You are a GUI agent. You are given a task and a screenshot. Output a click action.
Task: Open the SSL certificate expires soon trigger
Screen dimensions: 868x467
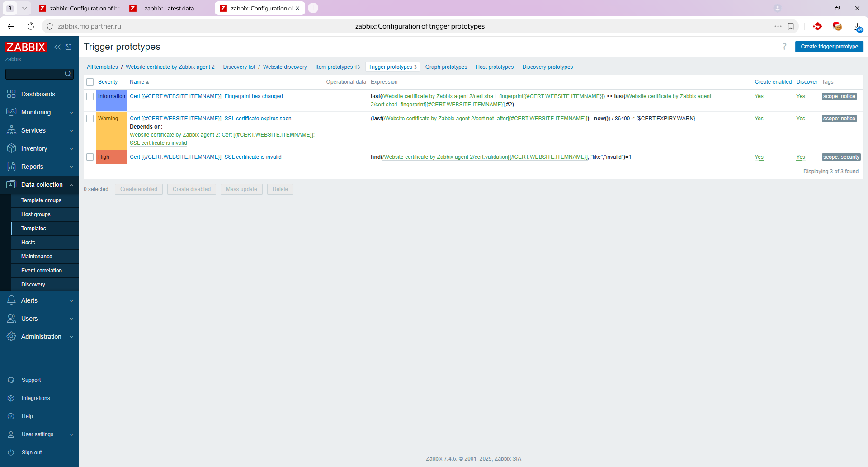point(210,119)
